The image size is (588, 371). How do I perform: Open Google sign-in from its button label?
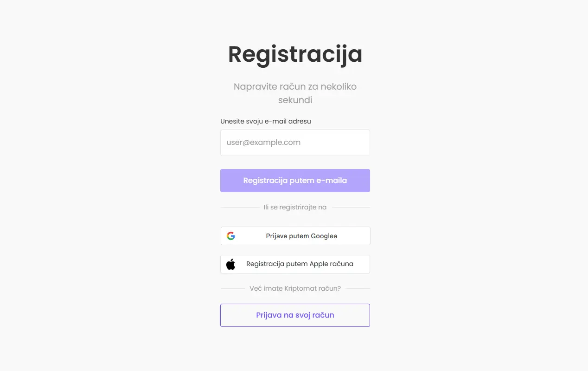coord(301,235)
